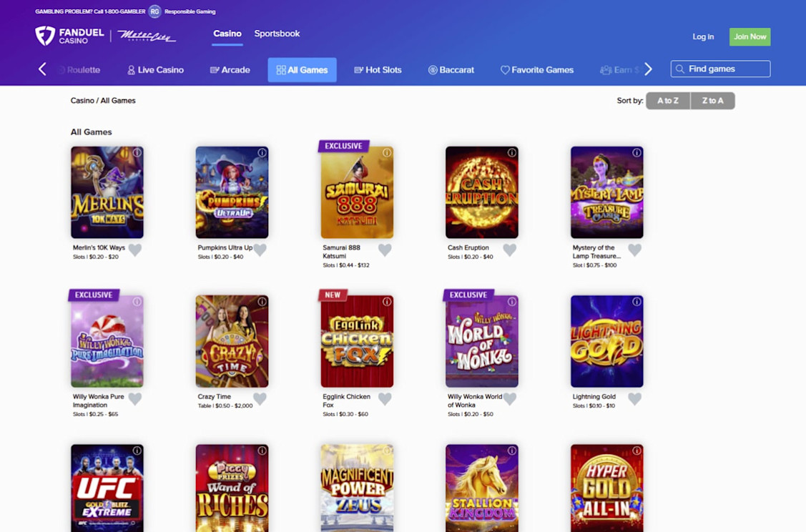Favorite Cash Eruption using heart
806x532 pixels.
(x=509, y=250)
